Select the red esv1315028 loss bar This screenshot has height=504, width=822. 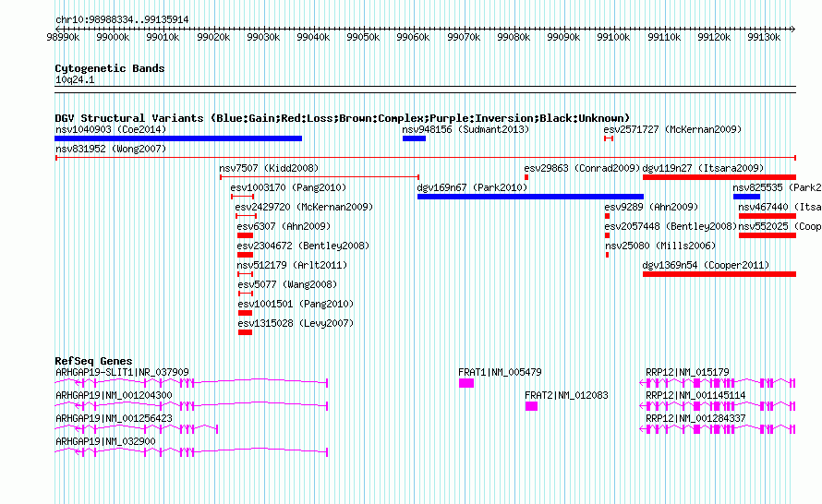(245, 332)
